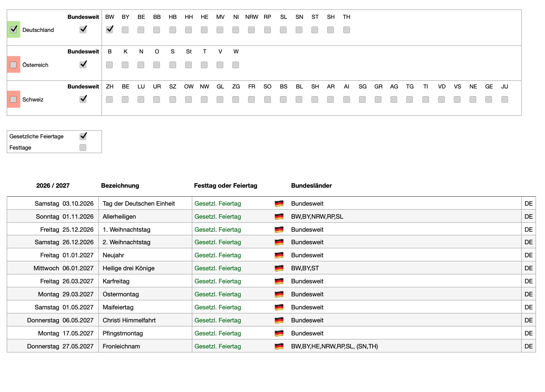
Task: Click the flag in the Ostermontag row
Action: [279, 294]
